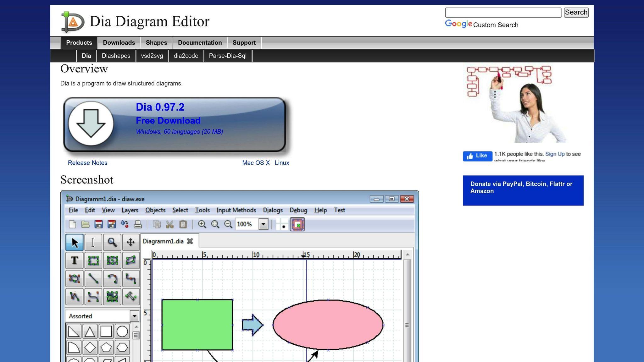This screenshot has height=362, width=644.
Task: Select the Ellipse shape tool
Action: pyautogui.click(x=112, y=261)
